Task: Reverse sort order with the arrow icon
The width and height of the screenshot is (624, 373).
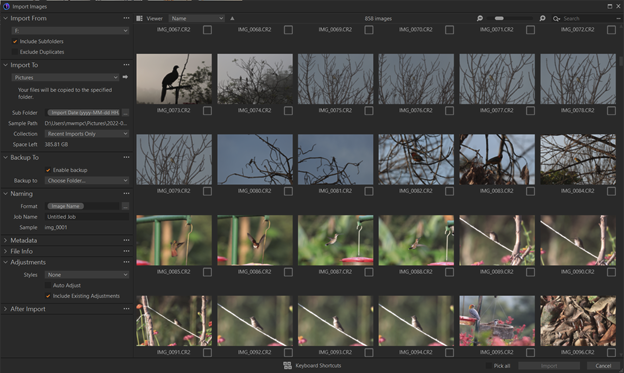Action: (232, 18)
